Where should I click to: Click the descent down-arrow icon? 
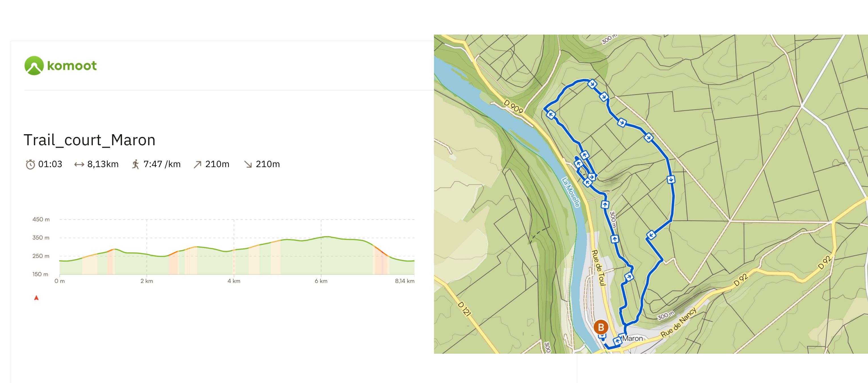[248, 164]
